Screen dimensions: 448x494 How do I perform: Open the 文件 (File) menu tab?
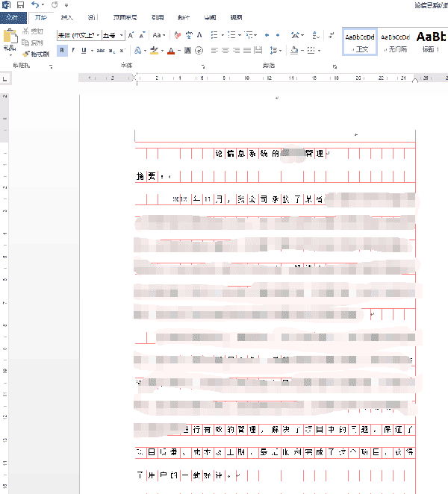tap(16, 17)
